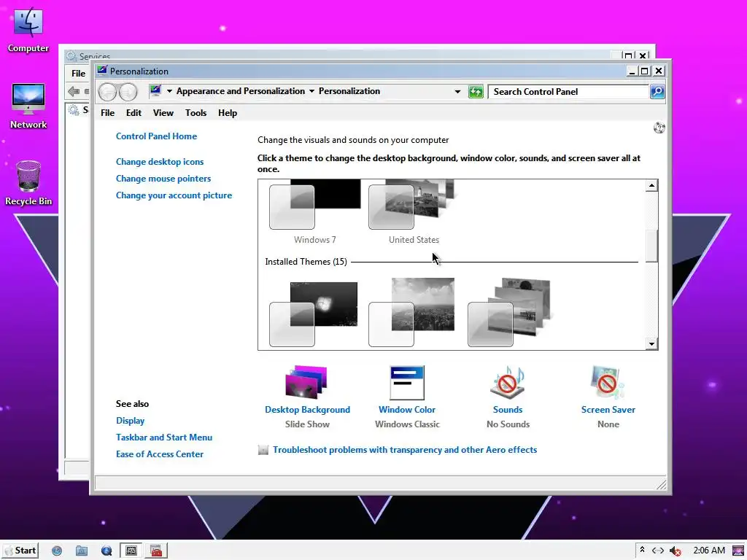The width and height of the screenshot is (747, 560).
Task: Open Change mouse pointers link
Action: pos(163,179)
